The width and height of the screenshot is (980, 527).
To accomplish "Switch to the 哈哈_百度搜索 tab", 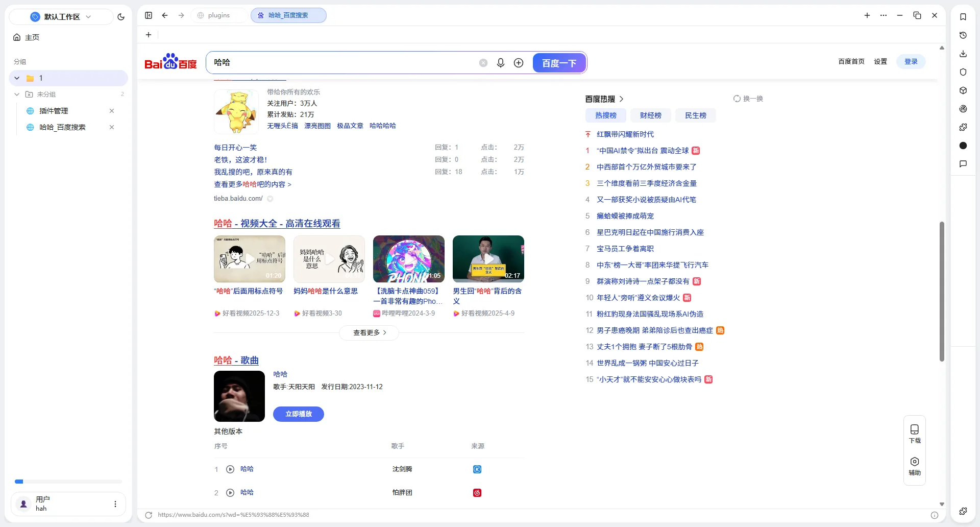I will click(x=288, y=15).
